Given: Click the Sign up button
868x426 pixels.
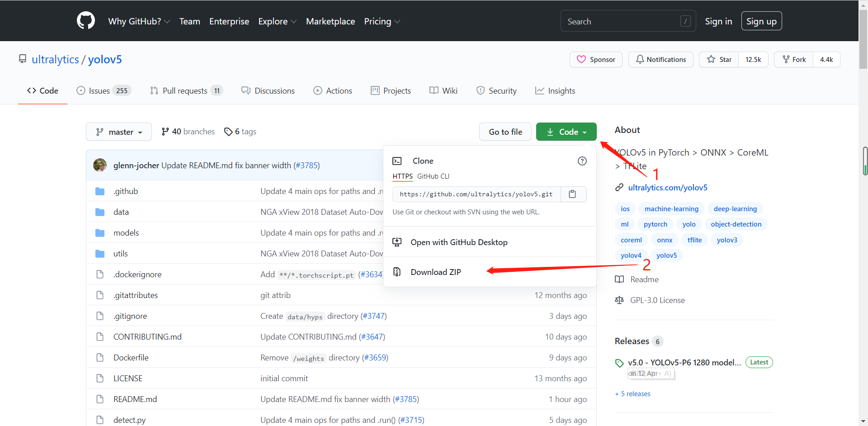Looking at the screenshot, I should pyautogui.click(x=761, y=21).
